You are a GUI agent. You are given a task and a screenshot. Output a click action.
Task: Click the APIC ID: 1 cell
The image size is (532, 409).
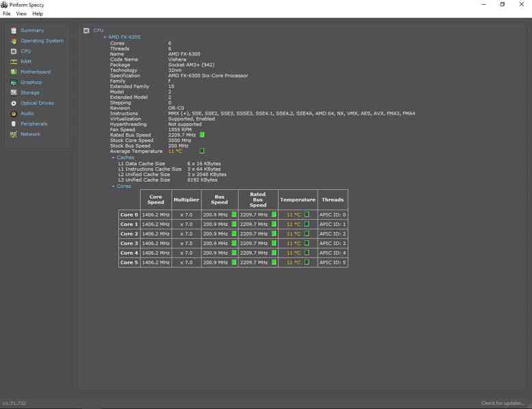pos(333,224)
